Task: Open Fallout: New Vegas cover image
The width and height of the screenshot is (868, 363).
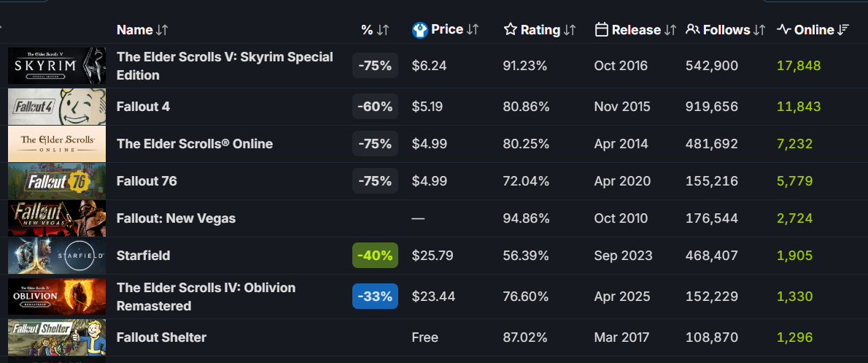Action: click(57, 218)
